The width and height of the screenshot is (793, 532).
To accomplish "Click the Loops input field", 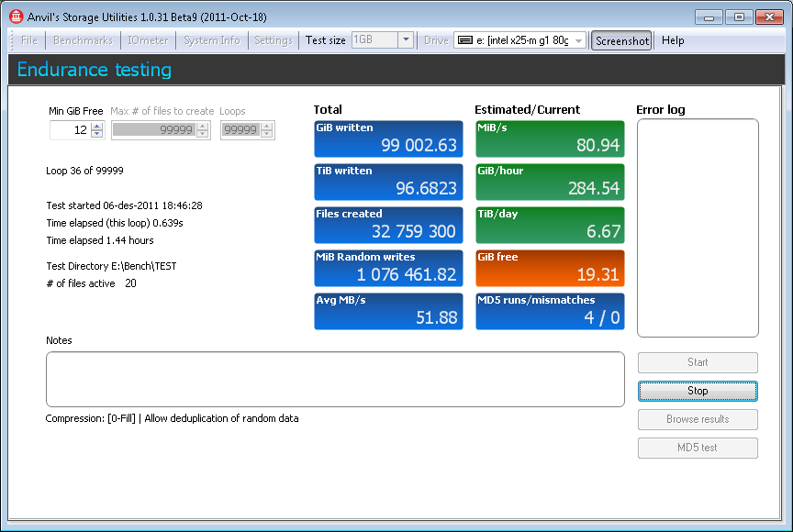I will [240, 130].
